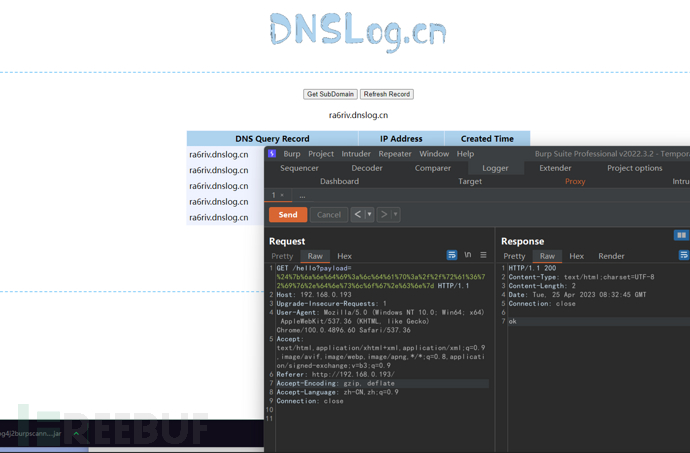Click the Refresh Record button
Image resolution: width=690 pixels, height=453 pixels.
[x=387, y=94]
